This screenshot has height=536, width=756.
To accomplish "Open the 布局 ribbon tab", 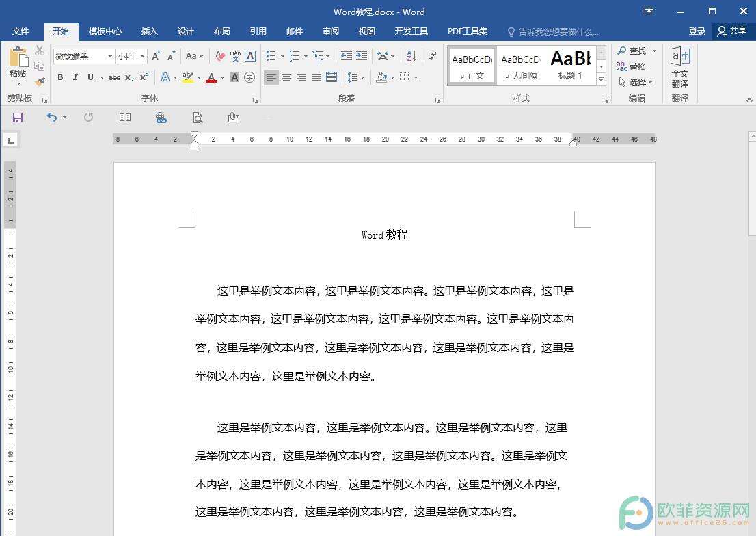I will [221, 31].
